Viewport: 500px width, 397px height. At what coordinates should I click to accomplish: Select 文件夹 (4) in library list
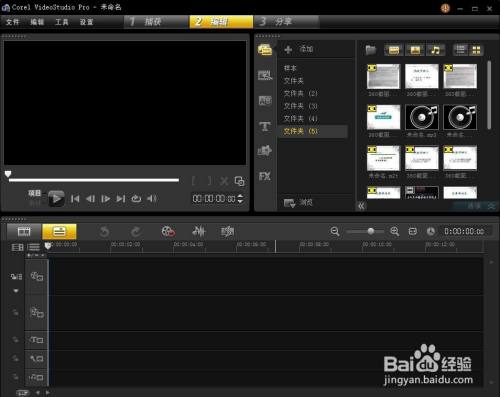pos(301,119)
